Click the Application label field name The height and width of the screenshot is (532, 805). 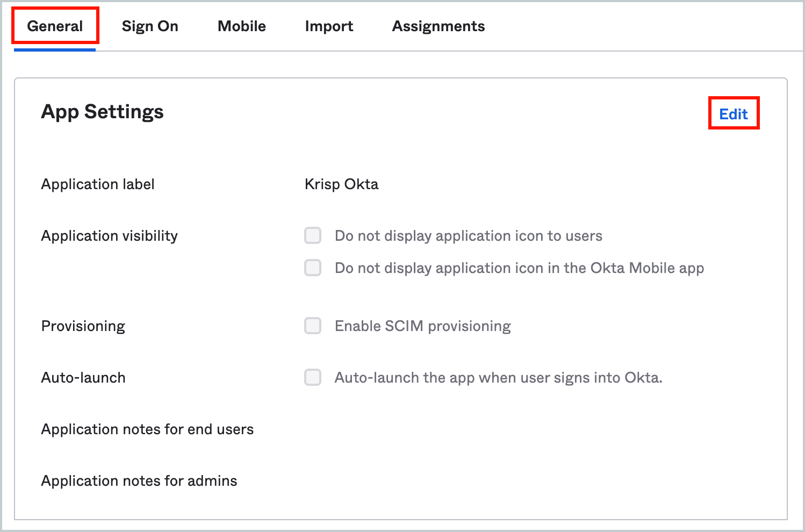point(98,184)
